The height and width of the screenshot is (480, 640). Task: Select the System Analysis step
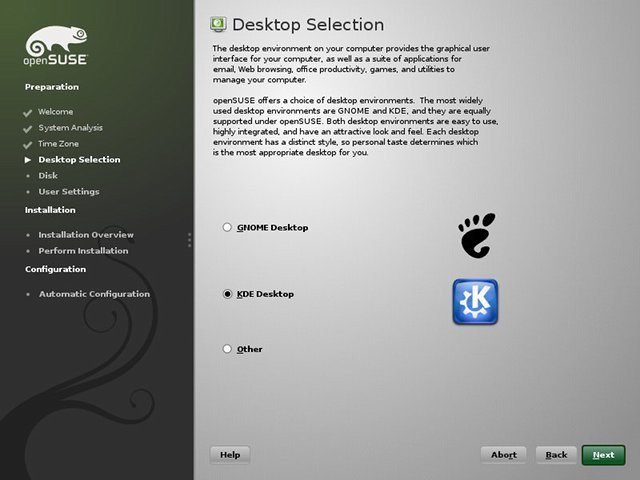[x=71, y=128]
